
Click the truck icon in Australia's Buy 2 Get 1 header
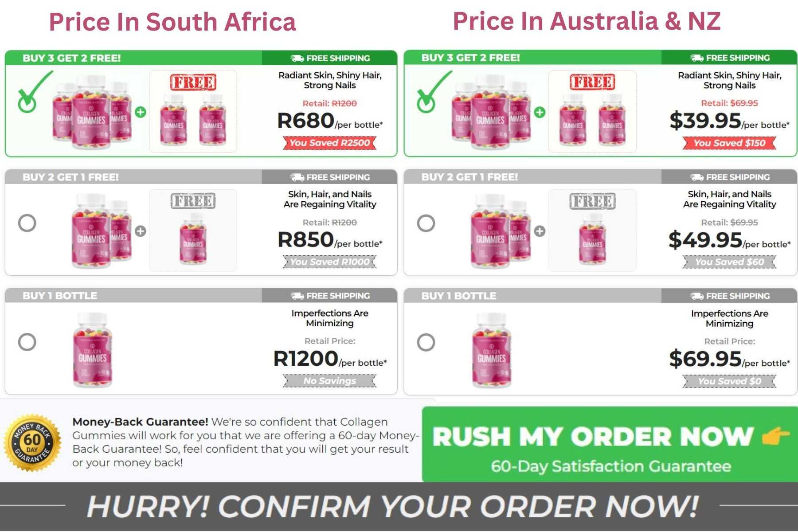coord(696,177)
